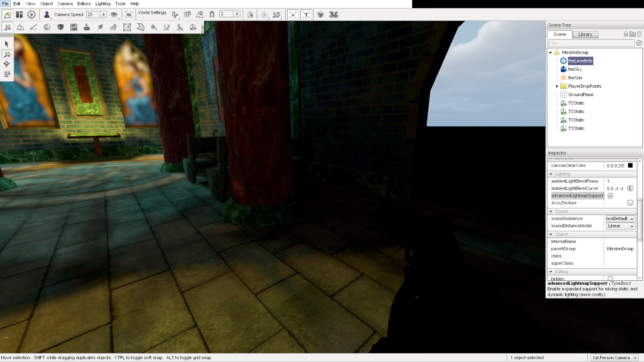The width and height of the screenshot is (644, 362).
Task: Open the World Settings button
Action: click(152, 12)
